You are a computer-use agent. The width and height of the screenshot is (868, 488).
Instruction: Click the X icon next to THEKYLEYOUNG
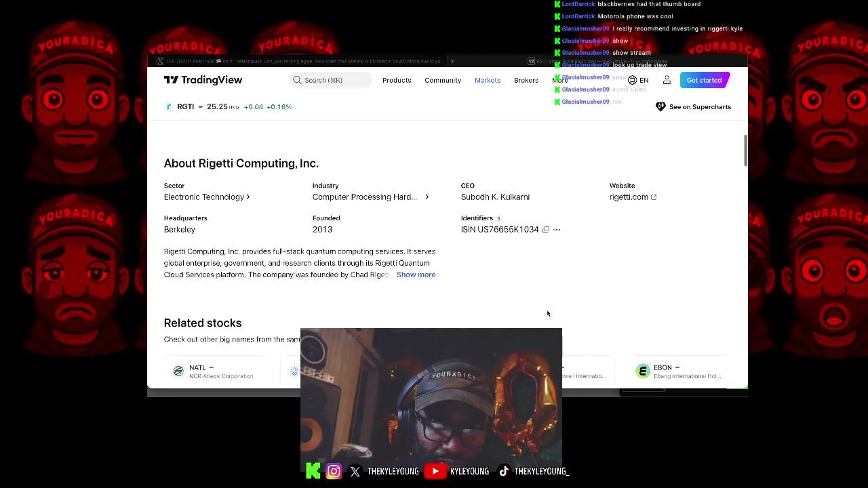[x=355, y=471]
